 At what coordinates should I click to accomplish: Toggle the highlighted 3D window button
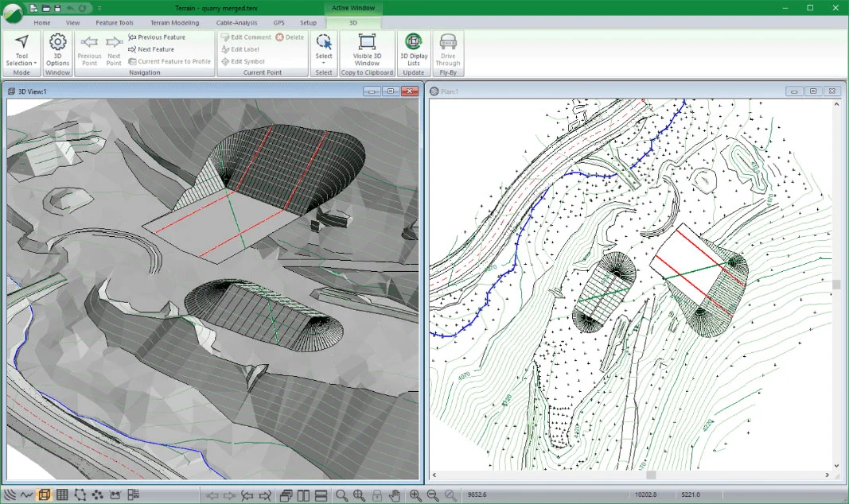click(x=44, y=495)
